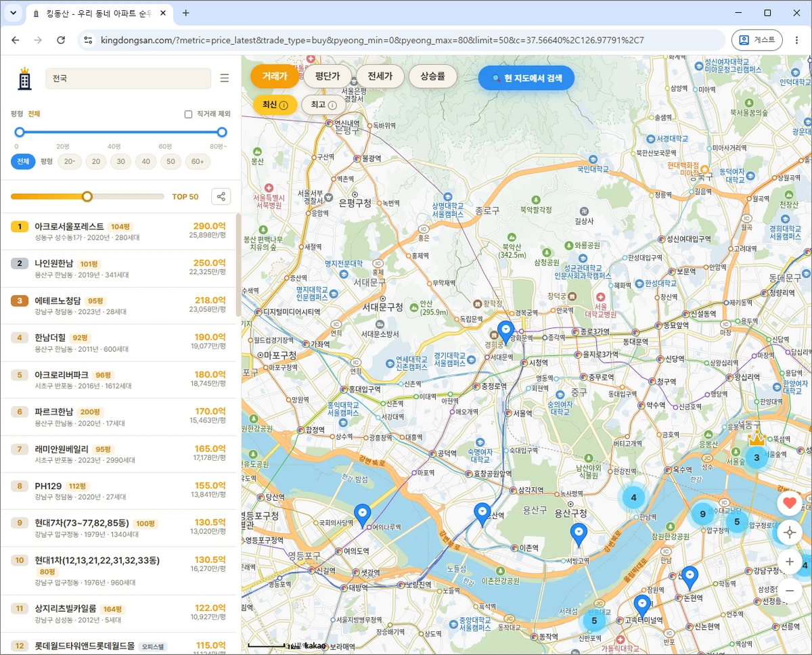The image size is (812, 655).
Task: Zoom out with the map minus button
Action: tap(789, 591)
